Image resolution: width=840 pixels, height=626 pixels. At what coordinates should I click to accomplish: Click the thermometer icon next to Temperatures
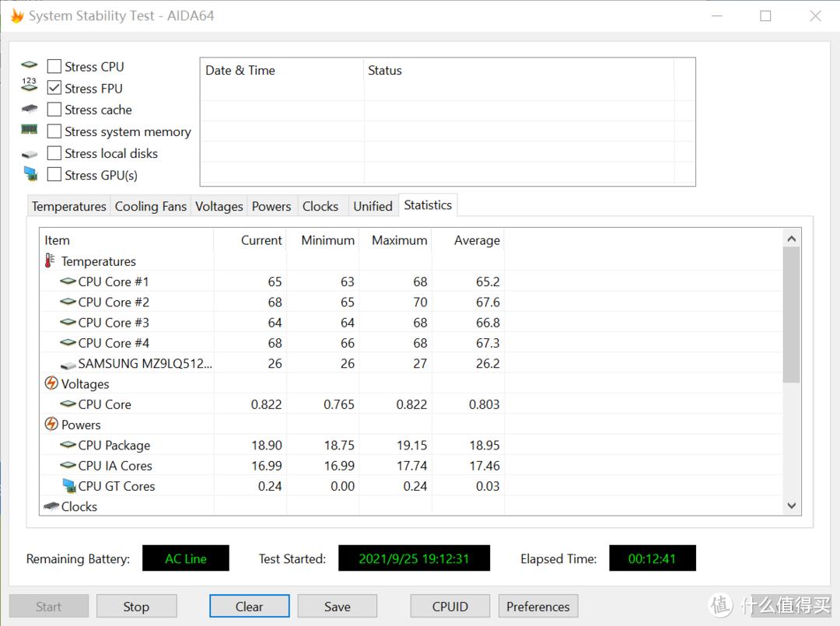[49, 261]
